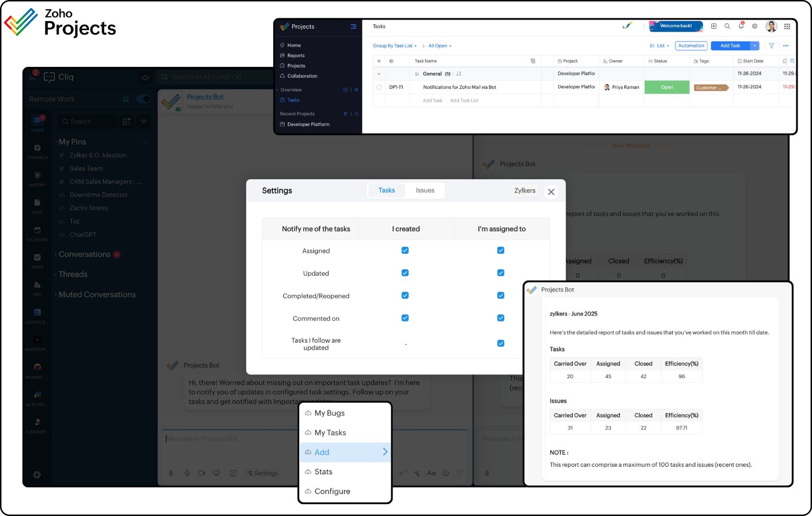Collapse the General task group

pos(379,74)
